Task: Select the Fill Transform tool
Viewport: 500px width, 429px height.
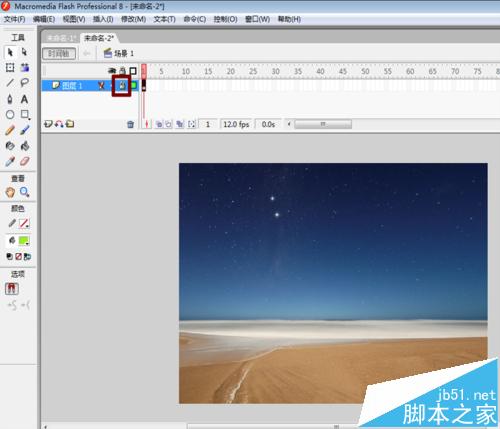Action: coord(24,68)
